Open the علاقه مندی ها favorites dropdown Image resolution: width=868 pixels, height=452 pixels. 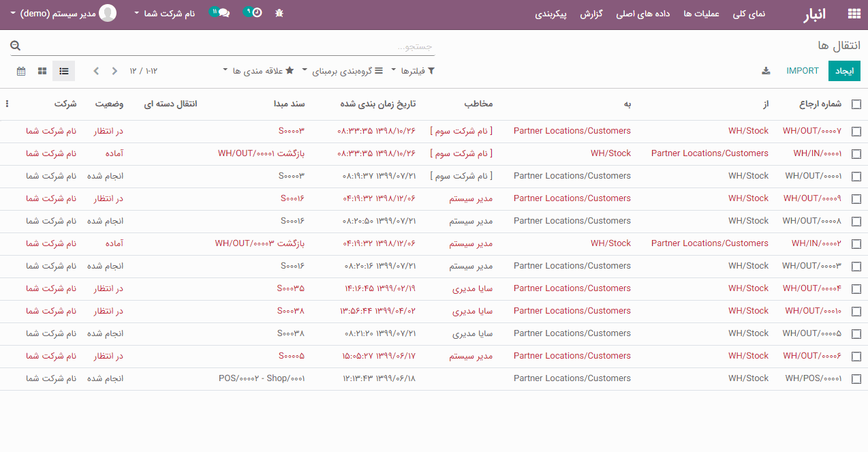pyautogui.click(x=259, y=71)
